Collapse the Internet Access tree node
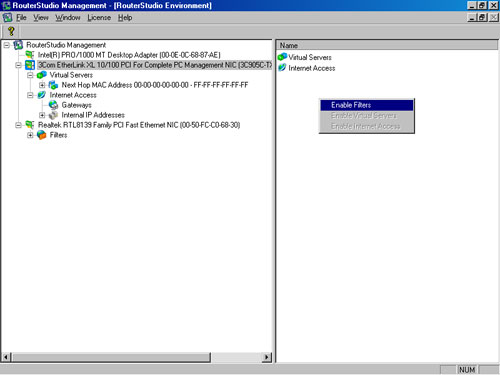 point(30,95)
